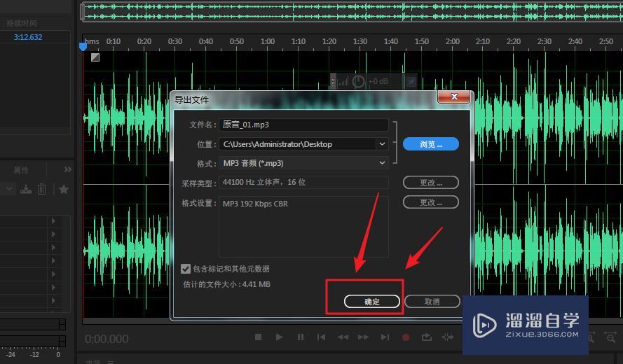Image resolution: width=623 pixels, height=364 pixels.
Task: Expand panels with the double chevron
Action: click(68, 169)
